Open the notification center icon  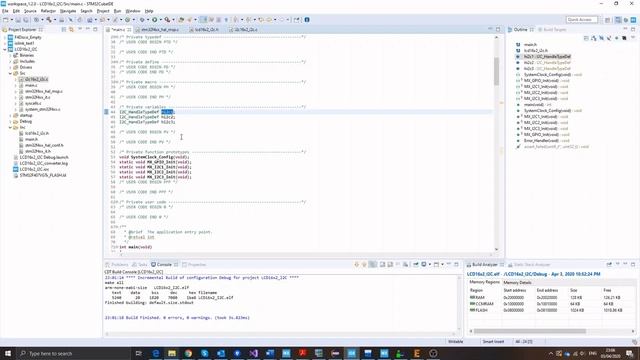[x=630, y=353]
